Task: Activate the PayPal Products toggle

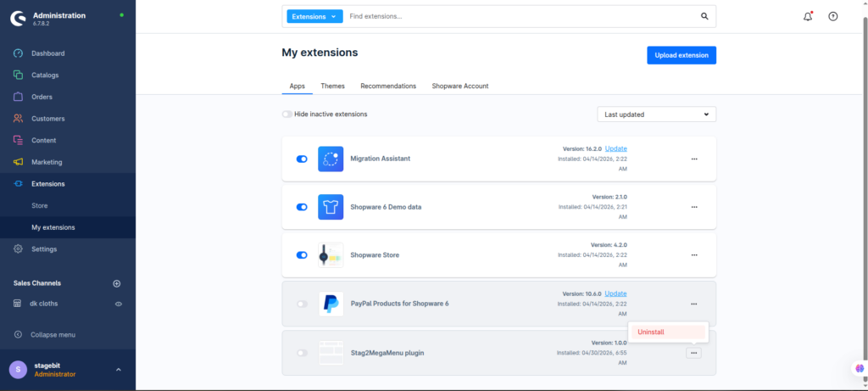Action: tap(303, 304)
